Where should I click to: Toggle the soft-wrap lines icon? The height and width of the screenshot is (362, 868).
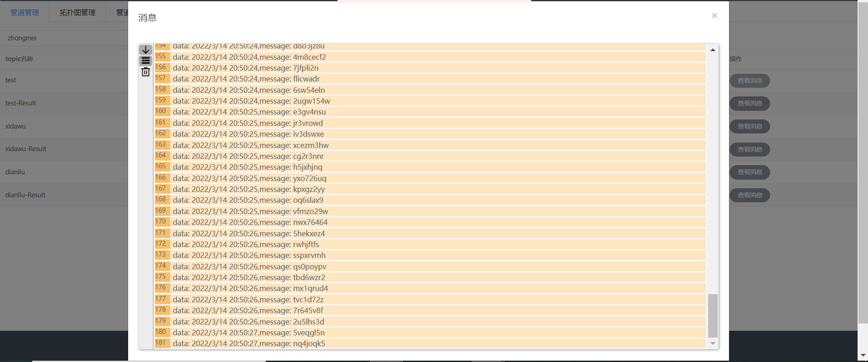(x=145, y=61)
